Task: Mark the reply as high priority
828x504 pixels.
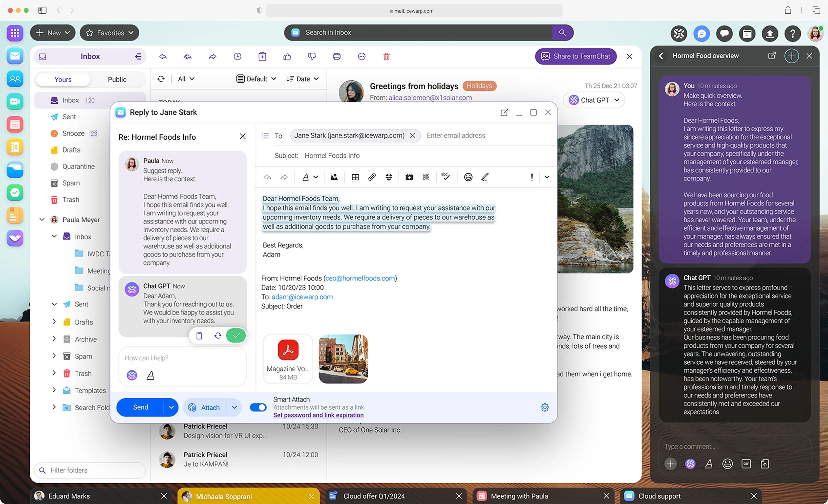Action: pyautogui.click(x=532, y=177)
